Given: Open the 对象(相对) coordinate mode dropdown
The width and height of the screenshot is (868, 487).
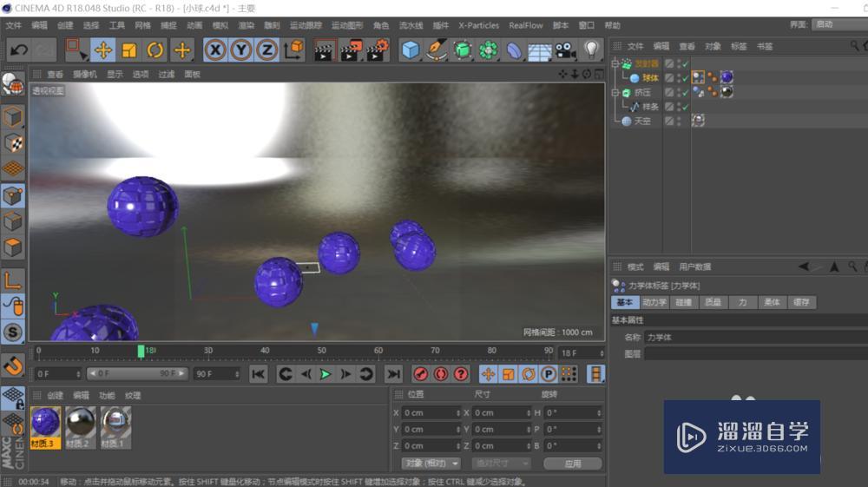Looking at the screenshot, I should point(431,464).
